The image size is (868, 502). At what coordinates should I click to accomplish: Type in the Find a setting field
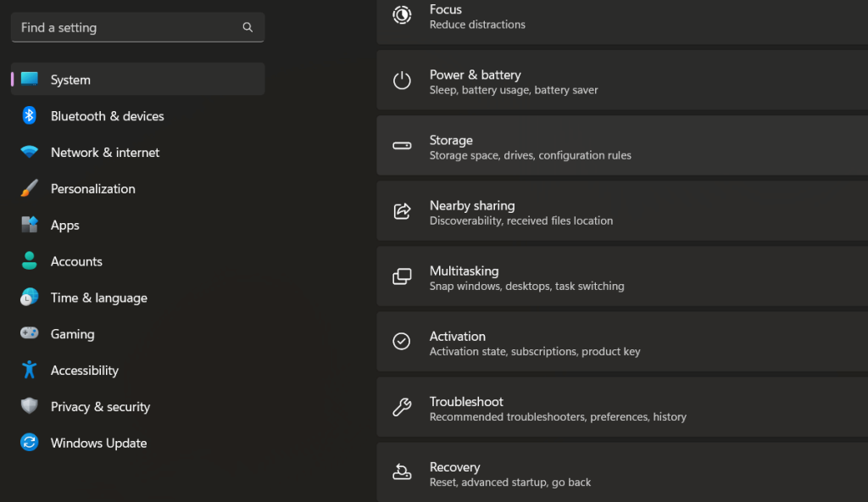click(x=127, y=28)
